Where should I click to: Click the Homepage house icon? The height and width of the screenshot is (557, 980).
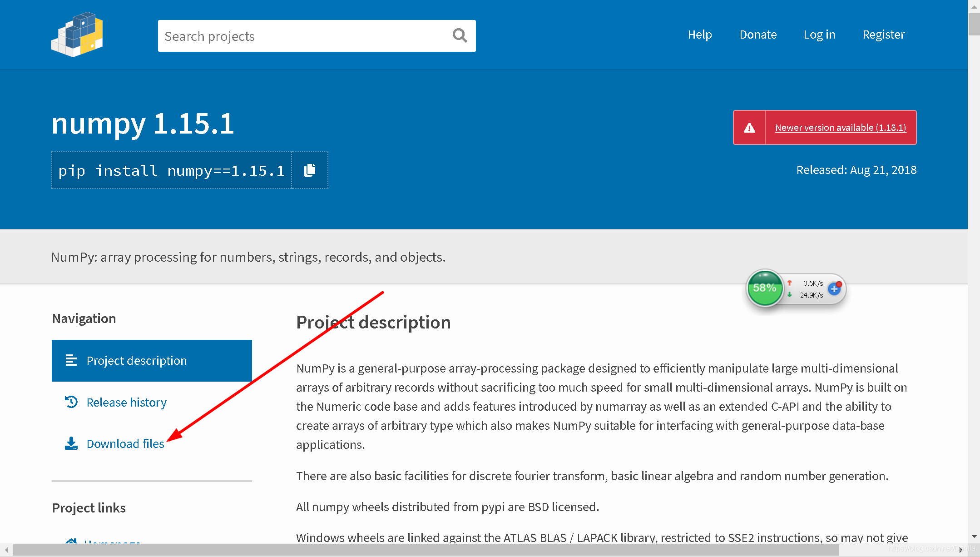tap(71, 541)
